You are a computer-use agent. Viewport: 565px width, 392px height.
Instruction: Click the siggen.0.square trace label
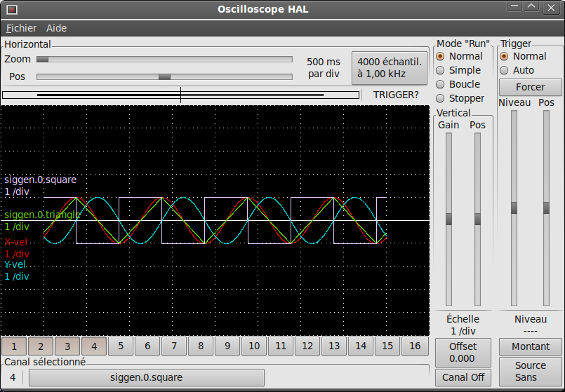[41, 180]
